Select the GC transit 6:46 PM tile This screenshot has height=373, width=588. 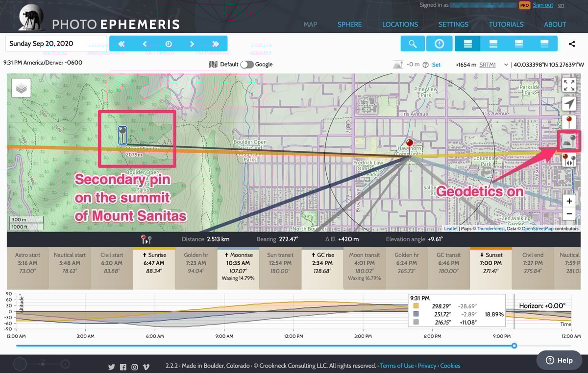(449, 268)
